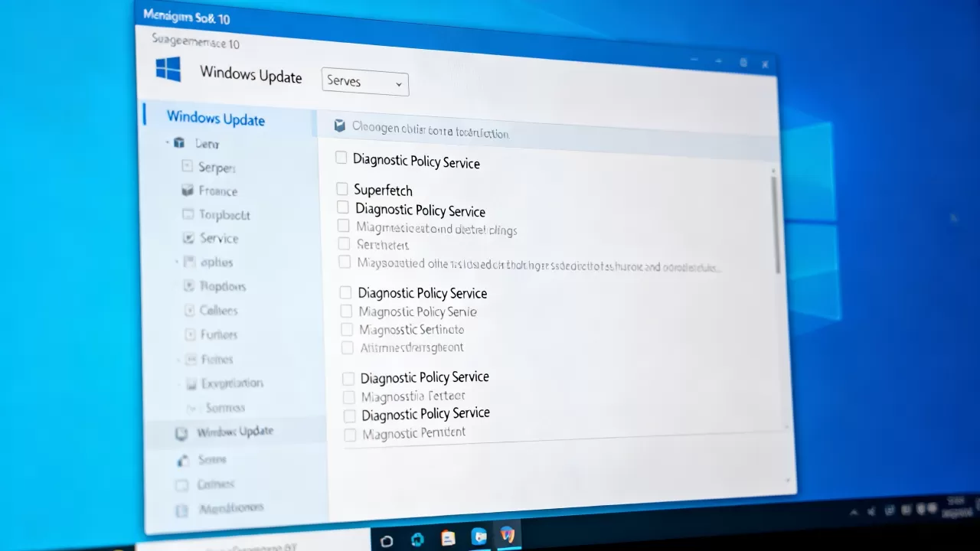Click the checked icon beside Service in sidebar
The width and height of the screenshot is (980, 551).
click(x=188, y=238)
